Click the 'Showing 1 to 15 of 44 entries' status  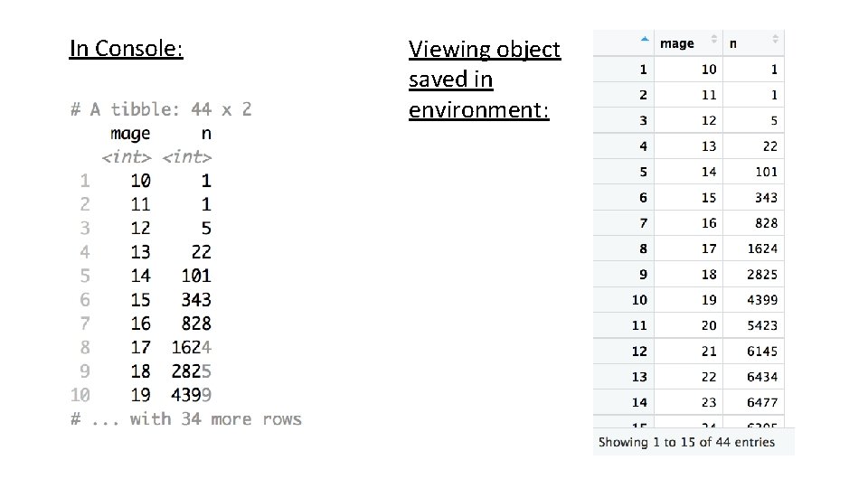point(686,443)
